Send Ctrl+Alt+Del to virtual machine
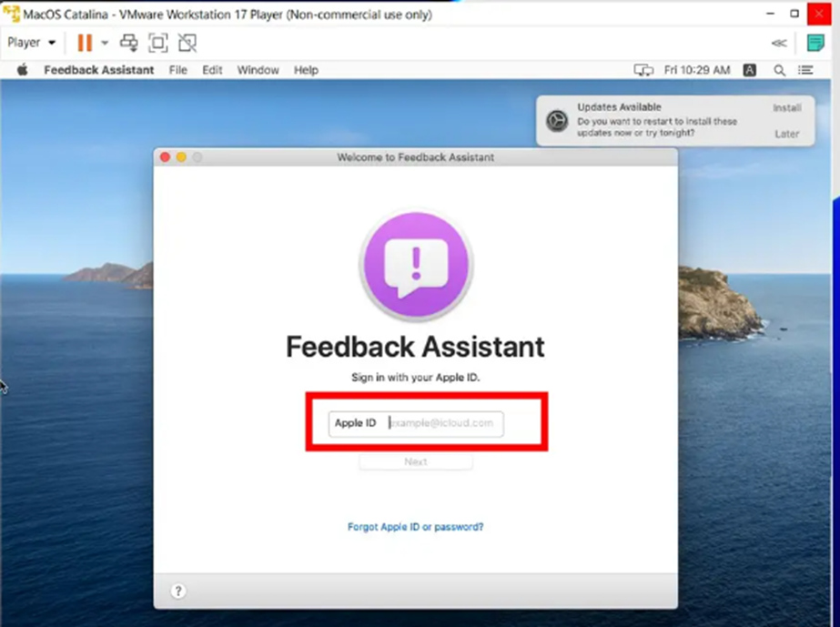The image size is (840, 627). (128, 43)
